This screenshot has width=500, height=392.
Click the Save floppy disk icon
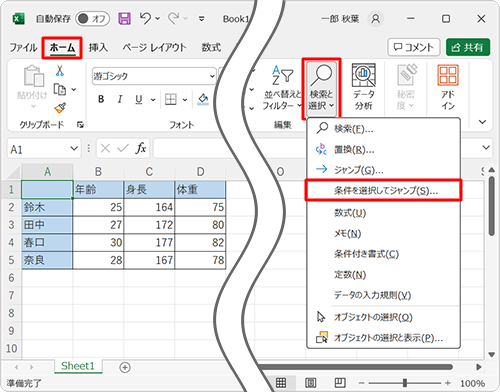point(124,19)
